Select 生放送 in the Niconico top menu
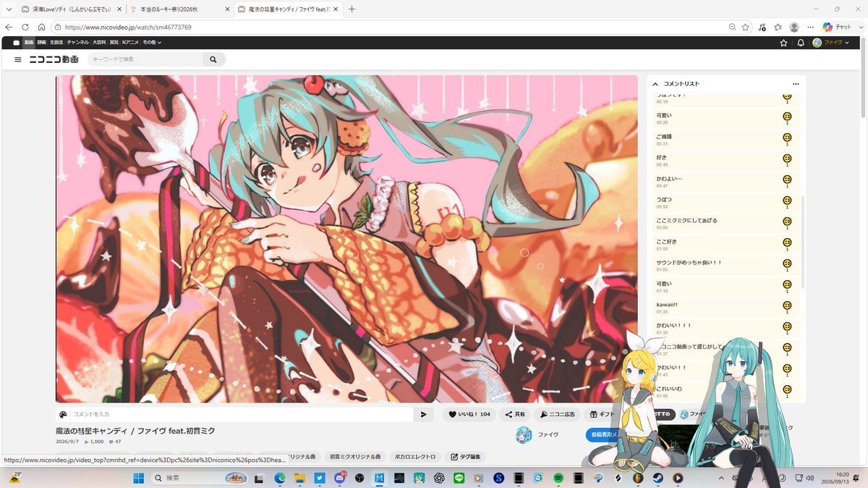 point(56,43)
